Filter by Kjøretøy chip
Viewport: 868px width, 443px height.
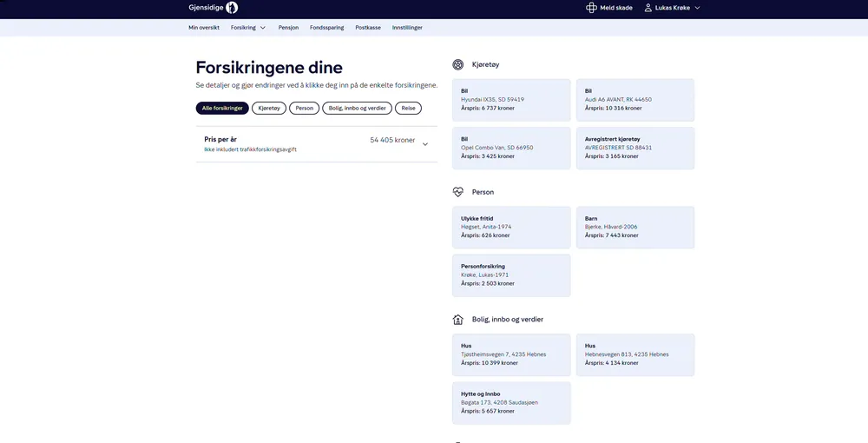(x=269, y=109)
